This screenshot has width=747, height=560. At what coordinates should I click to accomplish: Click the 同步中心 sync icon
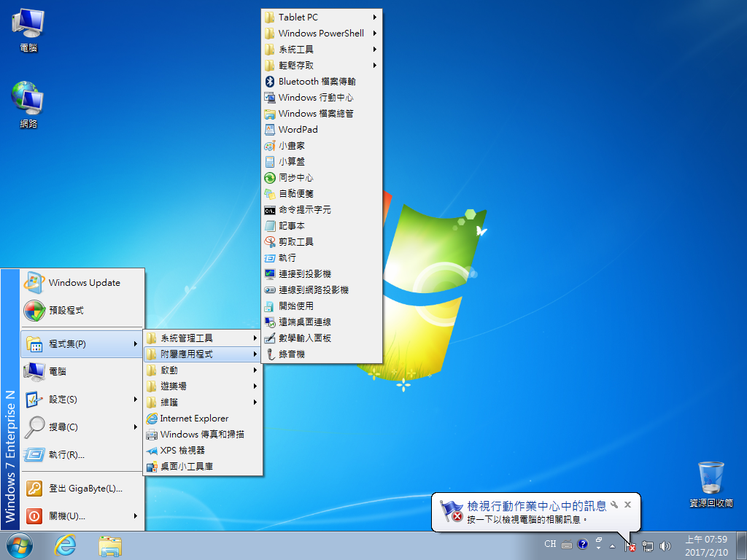270,178
